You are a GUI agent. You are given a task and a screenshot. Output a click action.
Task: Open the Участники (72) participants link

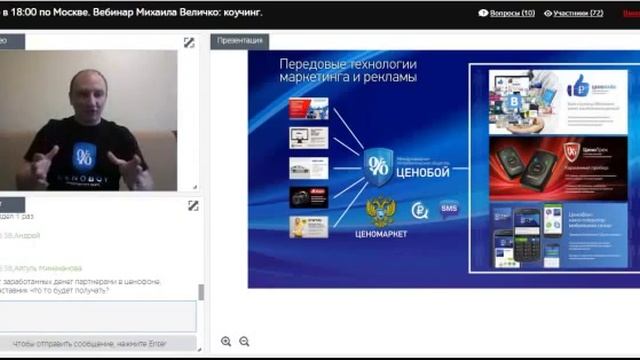coord(578,13)
